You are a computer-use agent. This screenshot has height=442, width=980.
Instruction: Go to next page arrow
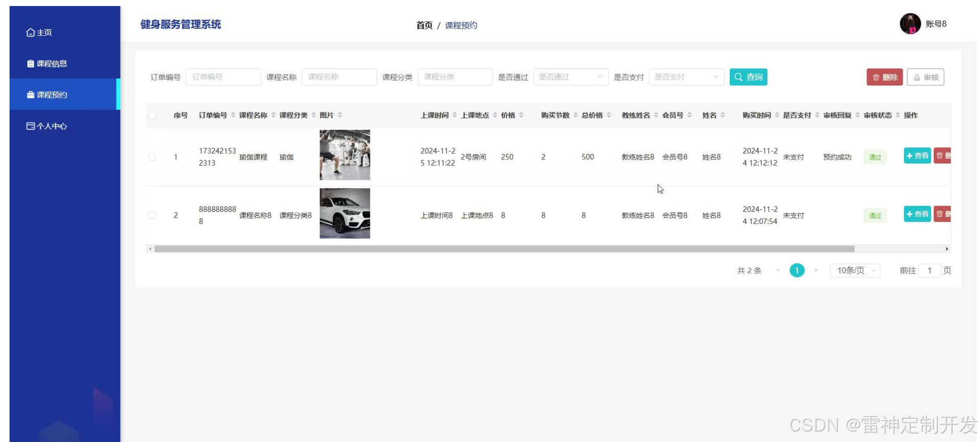816,270
